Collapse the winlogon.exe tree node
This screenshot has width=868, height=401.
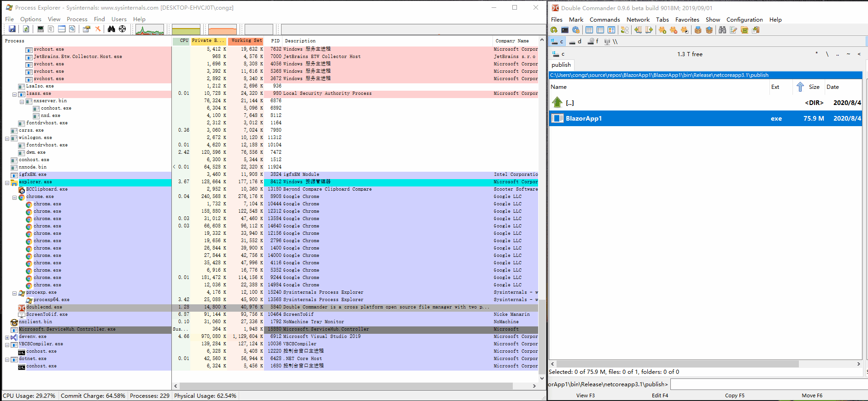tap(7, 139)
